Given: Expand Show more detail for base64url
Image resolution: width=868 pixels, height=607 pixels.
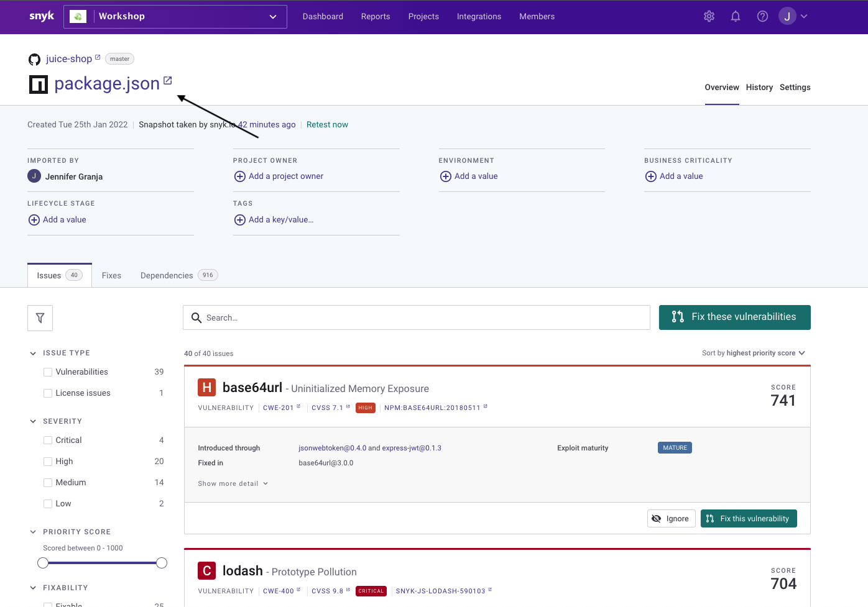Looking at the screenshot, I should coord(233,483).
